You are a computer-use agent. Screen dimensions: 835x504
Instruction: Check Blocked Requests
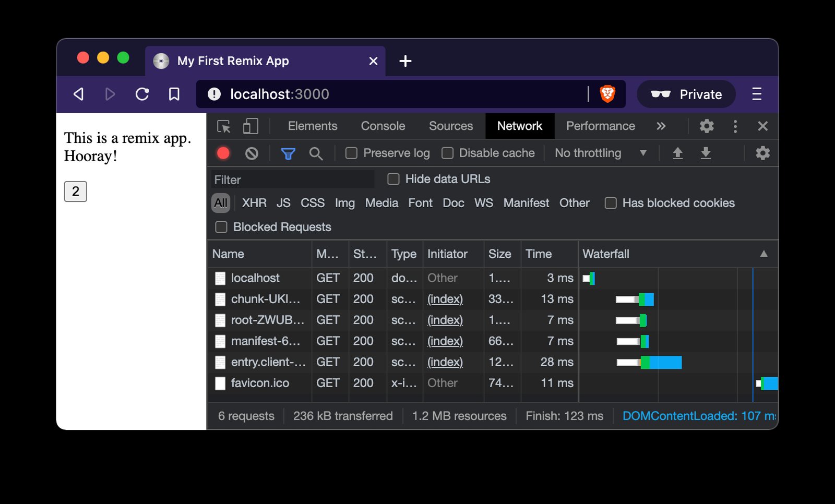[221, 227]
